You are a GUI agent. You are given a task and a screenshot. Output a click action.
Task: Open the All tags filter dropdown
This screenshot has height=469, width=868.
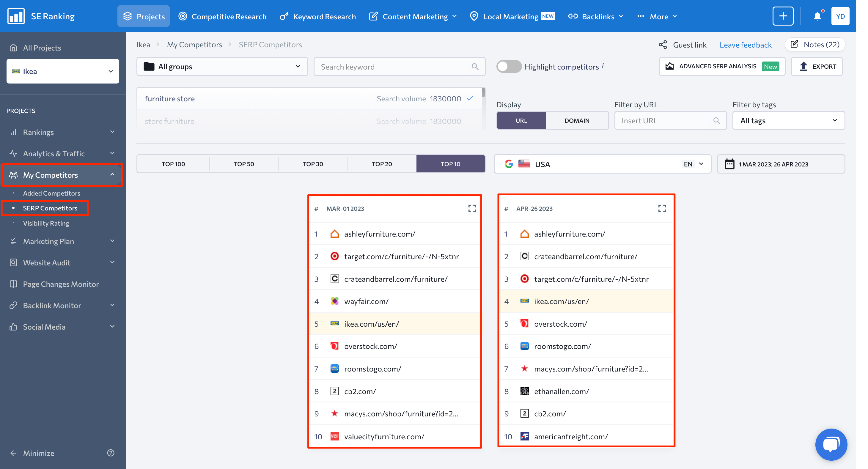pyautogui.click(x=788, y=121)
